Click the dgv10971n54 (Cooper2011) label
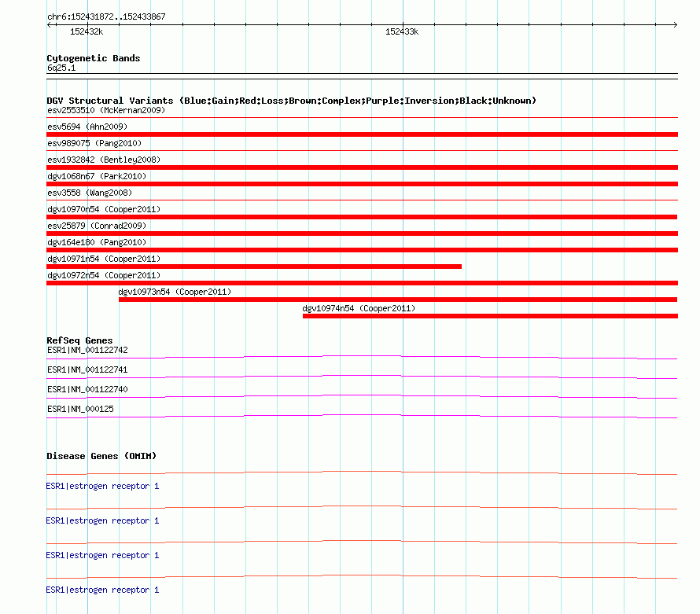This screenshot has height=614, width=700. (104, 259)
